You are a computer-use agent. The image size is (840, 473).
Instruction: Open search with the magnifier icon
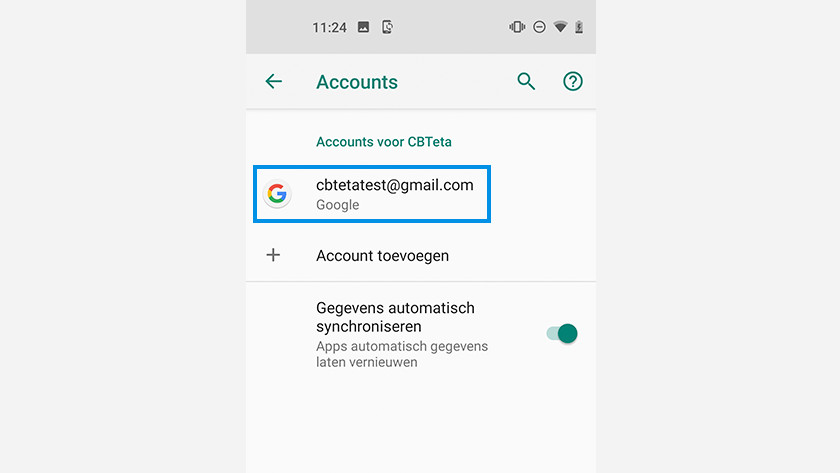[526, 81]
